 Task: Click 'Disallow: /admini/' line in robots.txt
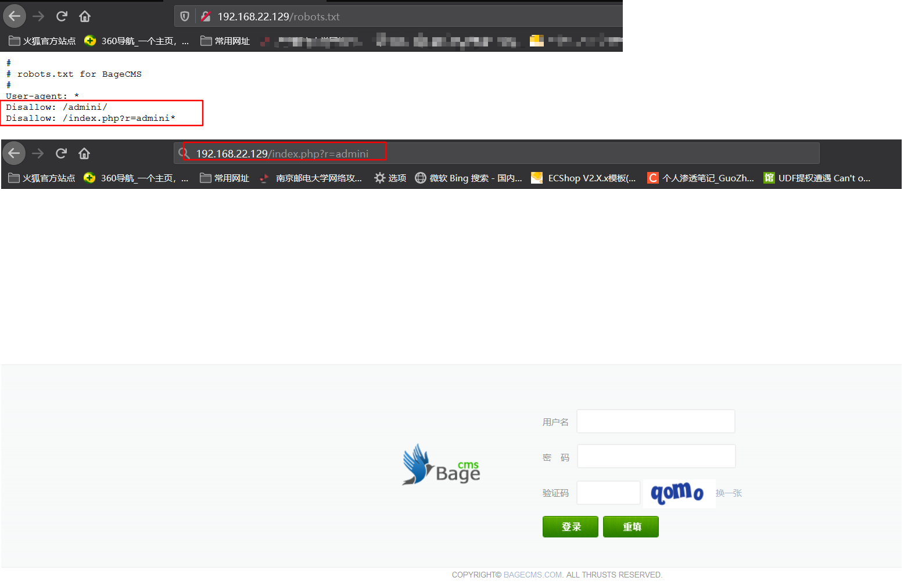coord(56,107)
